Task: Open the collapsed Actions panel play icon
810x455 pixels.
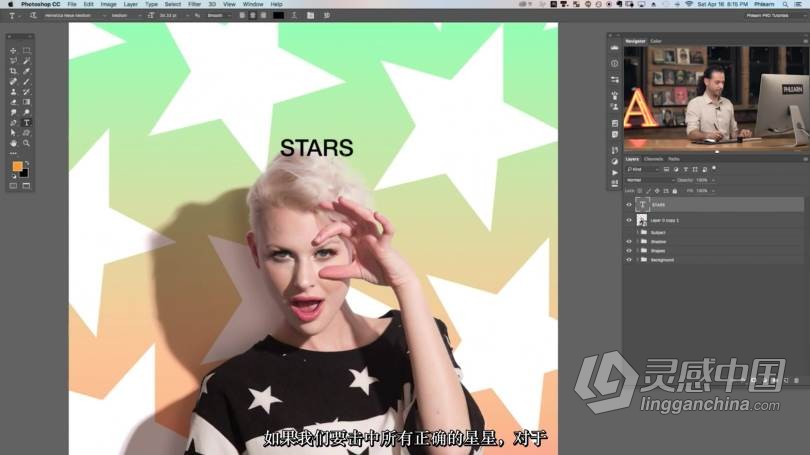Action: tap(615, 172)
